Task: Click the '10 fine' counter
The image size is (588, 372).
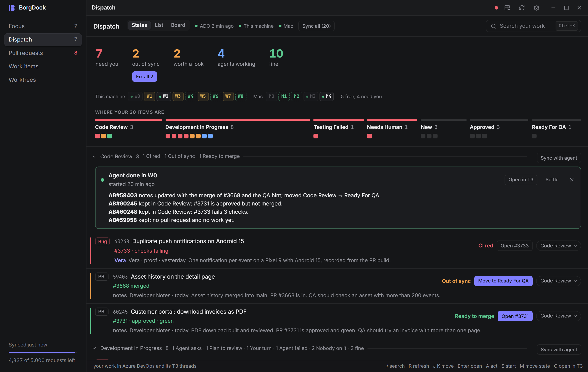Action: (x=276, y=58)
